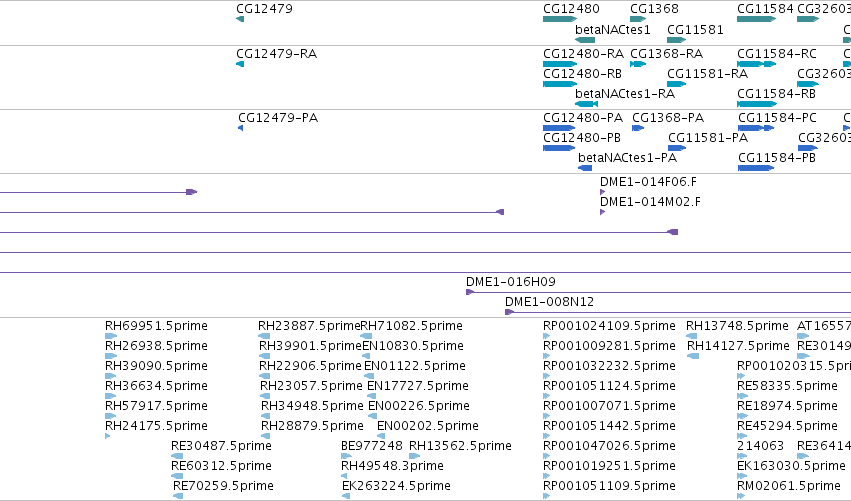Select the CG12480-PA protein glyph
Screen dimensions: 851x501
click(x=559, y=128)
